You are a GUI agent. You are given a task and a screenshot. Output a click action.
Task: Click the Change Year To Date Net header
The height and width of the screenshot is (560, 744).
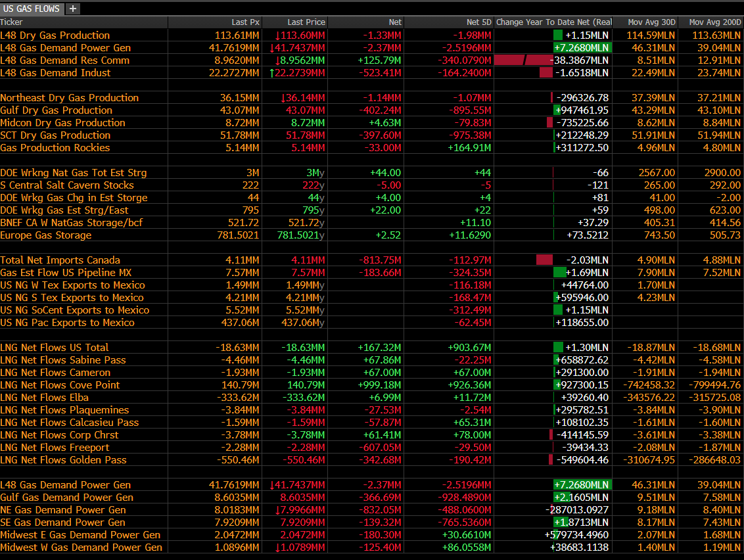pyautogui.click(x=554, y=22)
